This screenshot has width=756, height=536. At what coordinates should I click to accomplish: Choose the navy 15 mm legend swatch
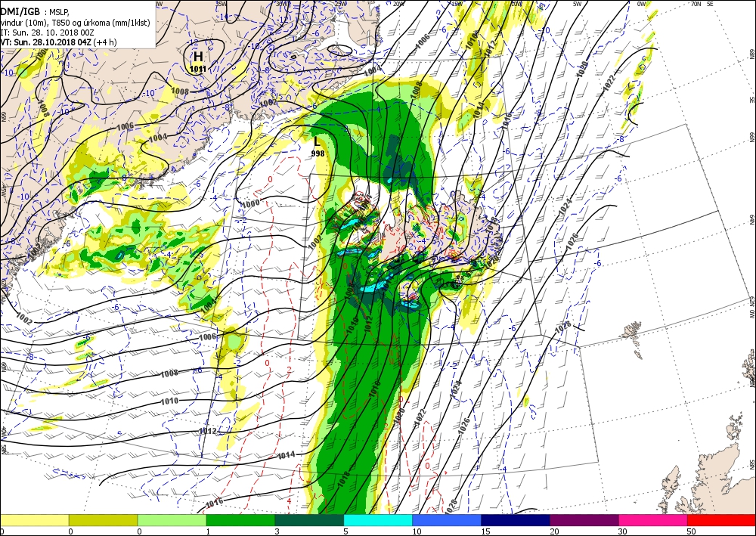pyautogui.click(x=516, y=520)
